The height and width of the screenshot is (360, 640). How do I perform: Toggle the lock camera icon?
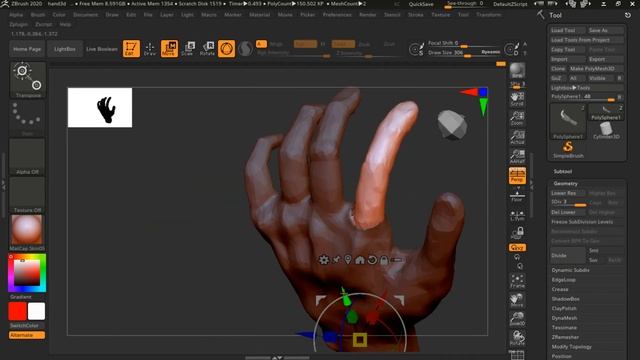[x=517, y=233]
